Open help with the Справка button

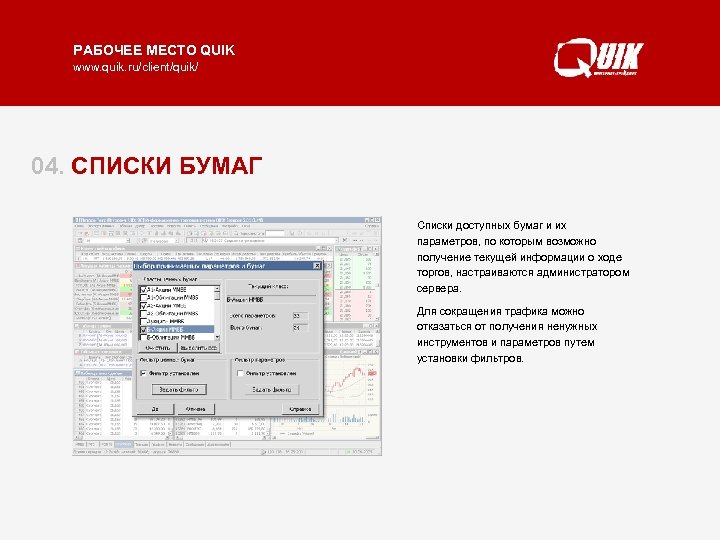(x=300, y=409)
